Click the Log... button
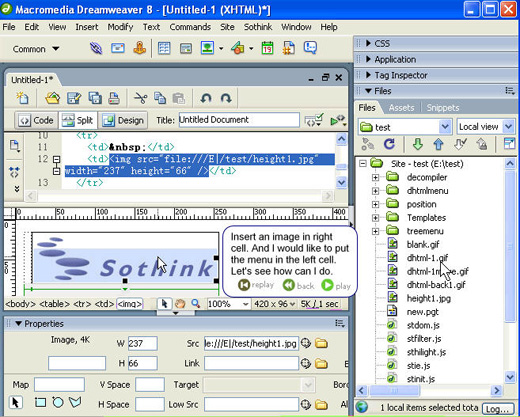The image size is (520, 417). click(497, 409)
